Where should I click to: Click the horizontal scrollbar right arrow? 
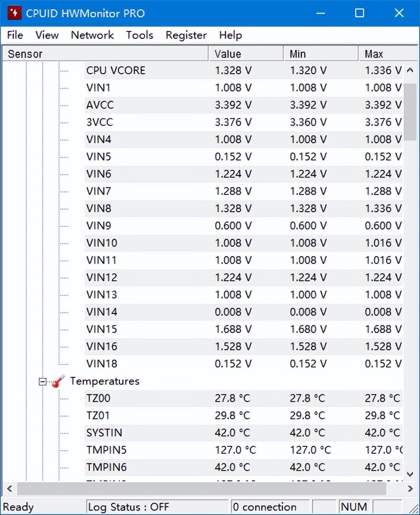coord(410,489)
